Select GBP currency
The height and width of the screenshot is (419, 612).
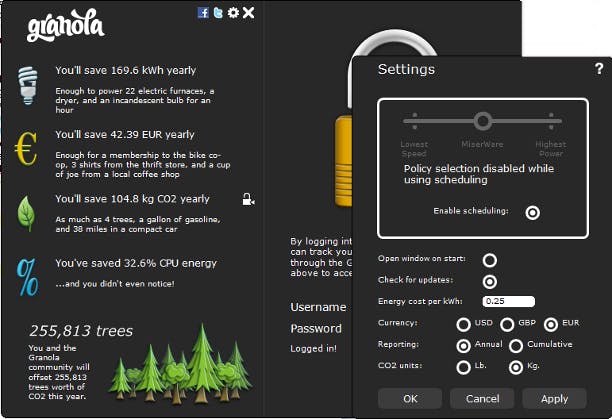click(x=507, y=324)
